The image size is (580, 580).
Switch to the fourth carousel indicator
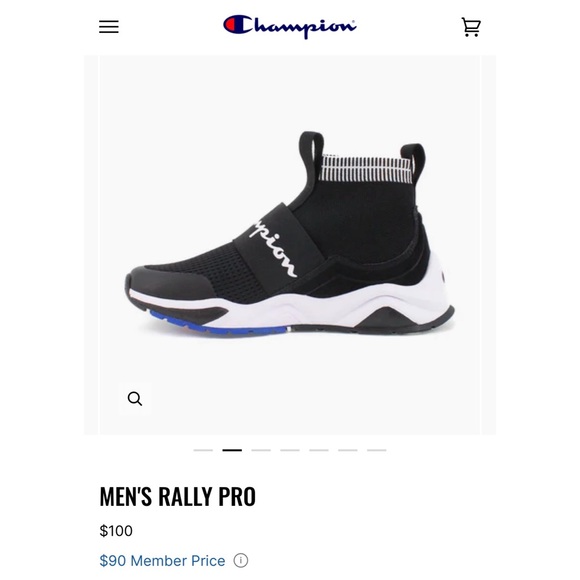pyautogui.click(x=290, y=450)
